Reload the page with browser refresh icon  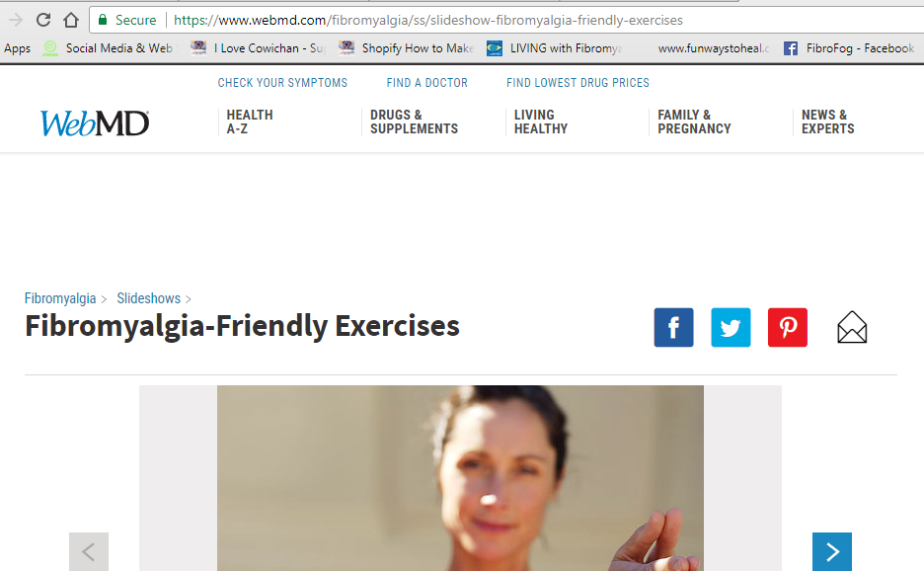[x=43, y=20]
